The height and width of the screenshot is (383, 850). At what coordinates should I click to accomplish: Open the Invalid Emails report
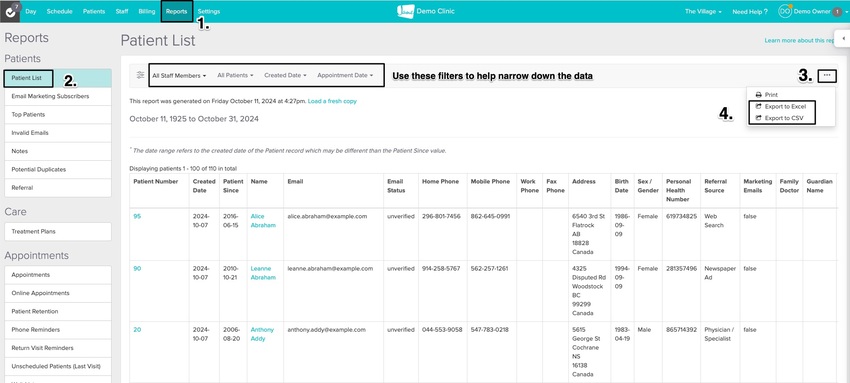[57, 133]
